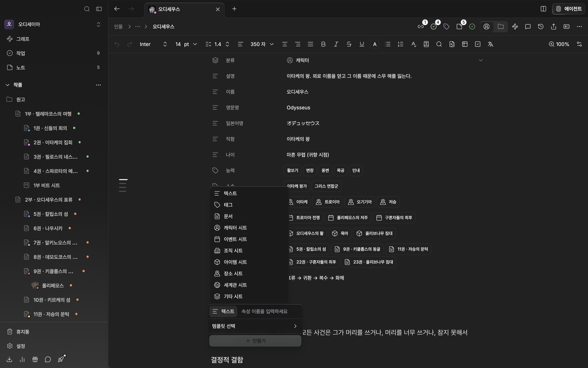Open the notes icon with badge 5
This screenshot has width=588, height=368.
[x=459, y=27]
